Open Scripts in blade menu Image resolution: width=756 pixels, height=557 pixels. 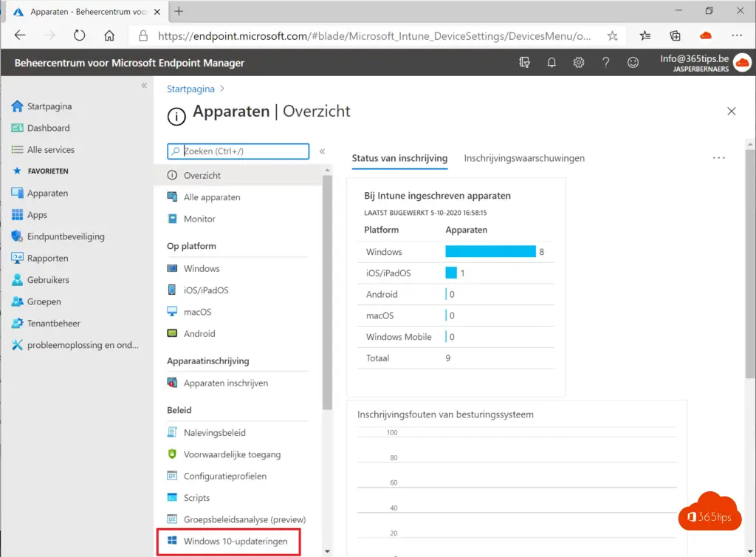click(x=196, y=498)
